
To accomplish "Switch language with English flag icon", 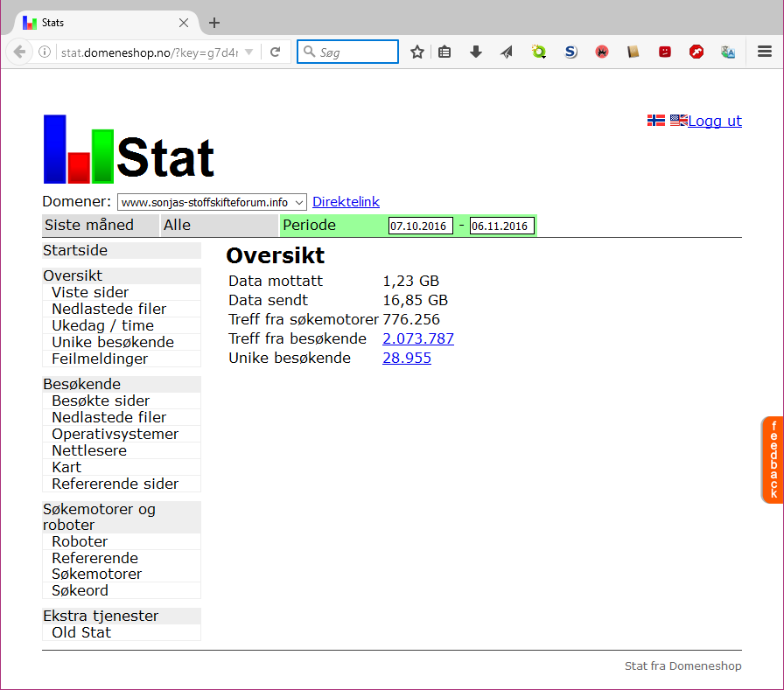I will 678,121.
